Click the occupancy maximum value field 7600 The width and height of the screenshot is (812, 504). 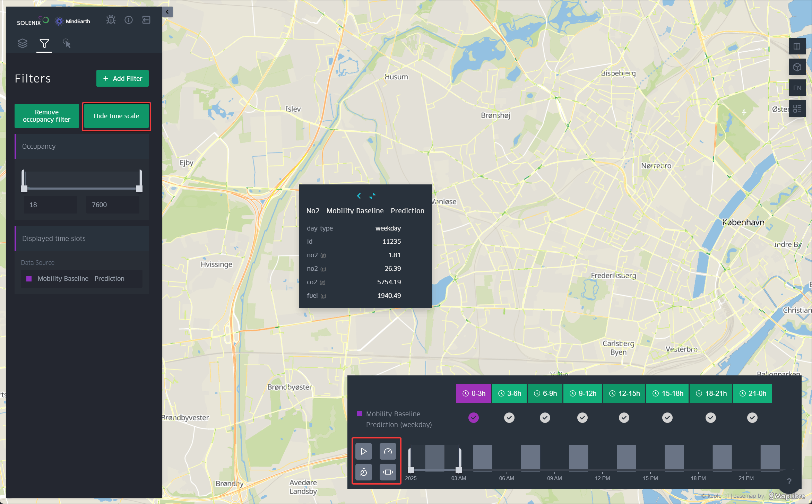113,205
